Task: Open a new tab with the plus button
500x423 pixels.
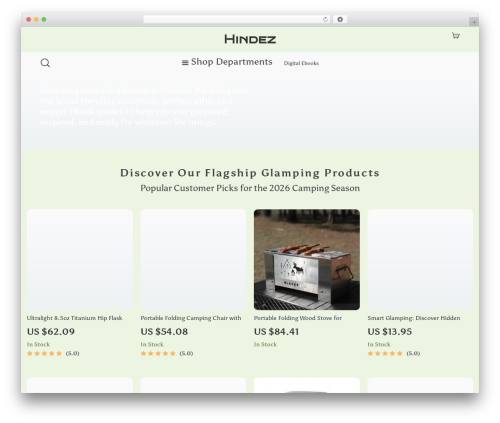Action: pyautogui.click(x=474, y=22)
